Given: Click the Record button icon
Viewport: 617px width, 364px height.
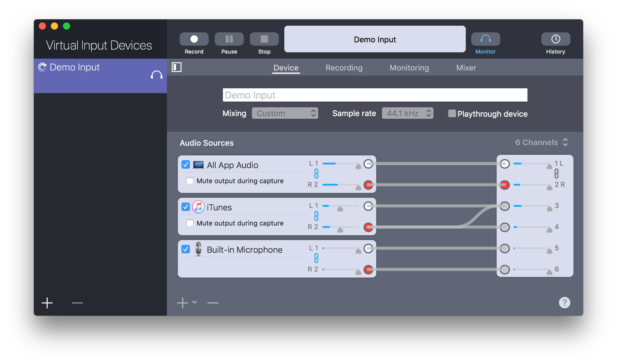Looking at the screenshot, I should (194, 39).
